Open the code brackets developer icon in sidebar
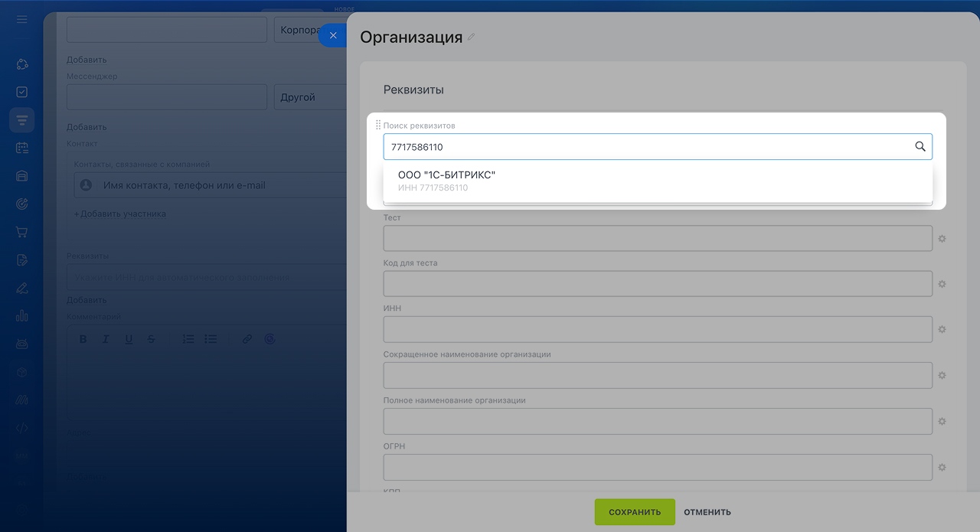This screenshot has height=532, width=980. pos(21,428)
